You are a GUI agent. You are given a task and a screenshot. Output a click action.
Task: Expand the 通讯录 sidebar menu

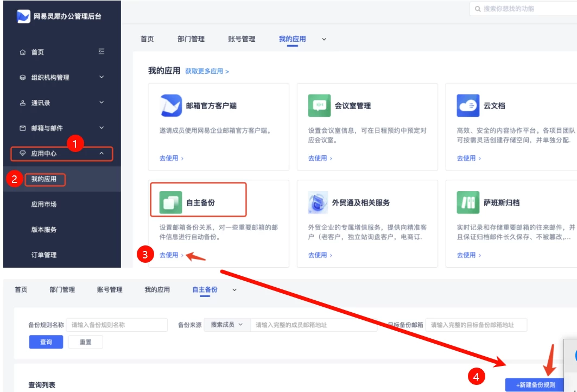tap(102, 103)
